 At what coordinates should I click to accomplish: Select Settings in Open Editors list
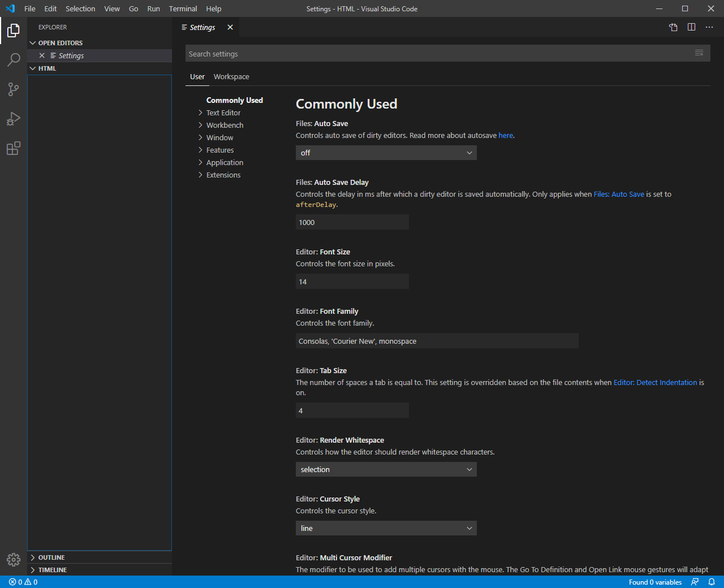click(100, 55)
